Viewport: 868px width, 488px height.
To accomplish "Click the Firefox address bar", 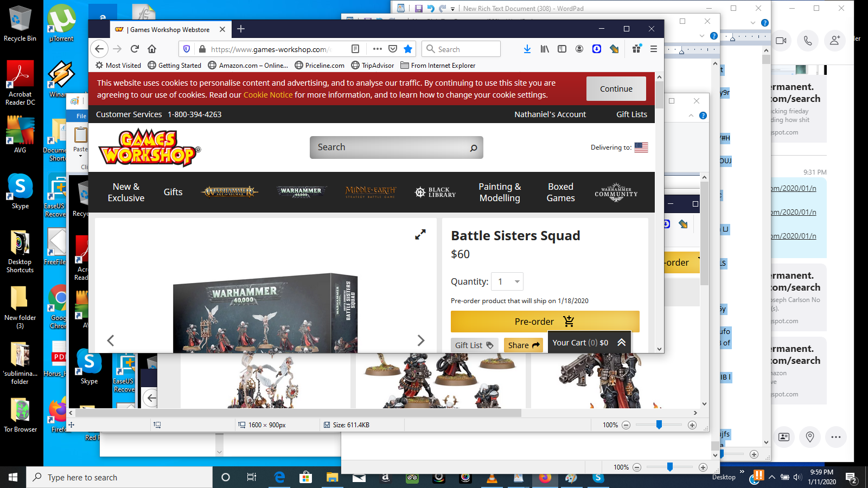I will tap(272, 49).
